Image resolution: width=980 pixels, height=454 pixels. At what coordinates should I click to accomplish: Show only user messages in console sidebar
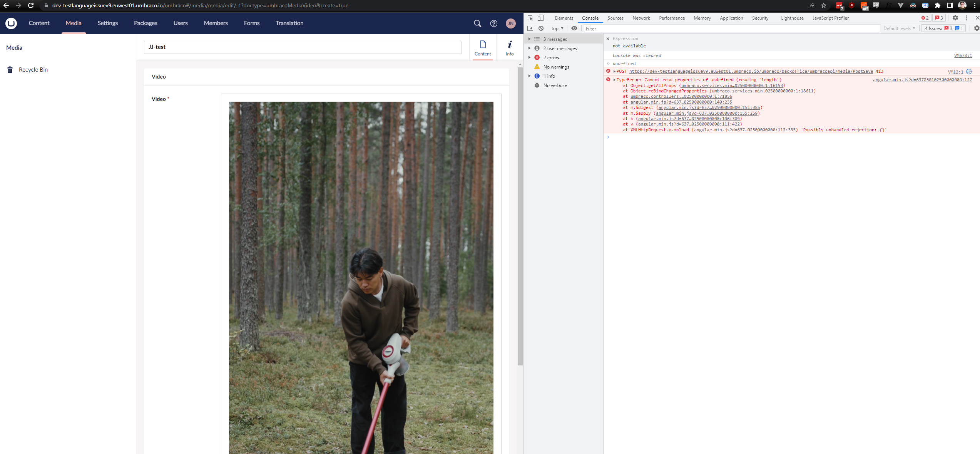tap(560, 48)
